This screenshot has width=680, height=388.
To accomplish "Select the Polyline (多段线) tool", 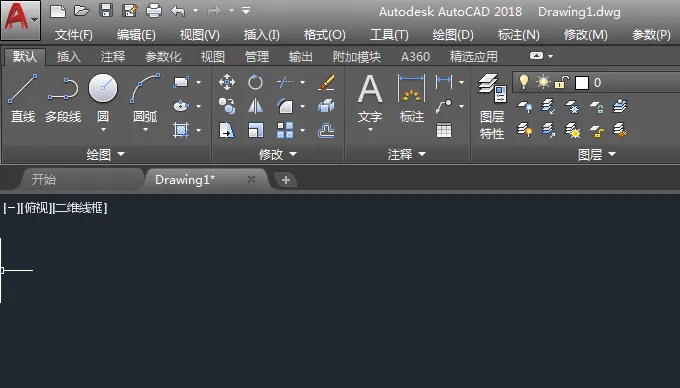I will coord(63,98).
